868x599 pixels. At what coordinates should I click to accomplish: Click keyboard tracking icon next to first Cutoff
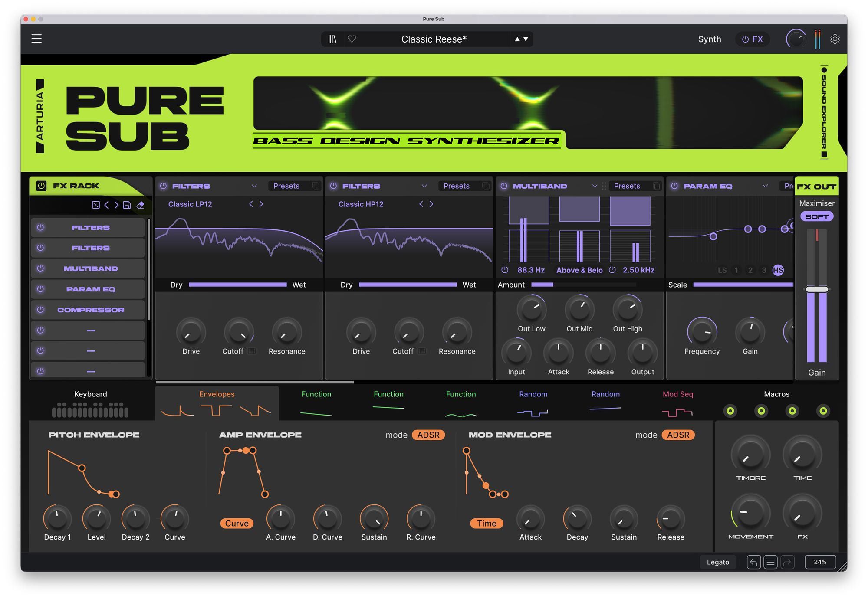coord(252,351)
